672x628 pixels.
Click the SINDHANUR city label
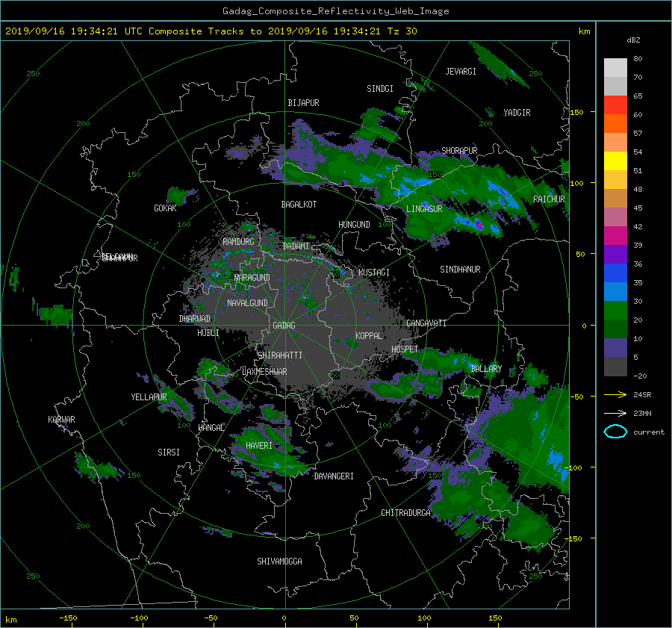pyautogui.click(x=460, y=270)
